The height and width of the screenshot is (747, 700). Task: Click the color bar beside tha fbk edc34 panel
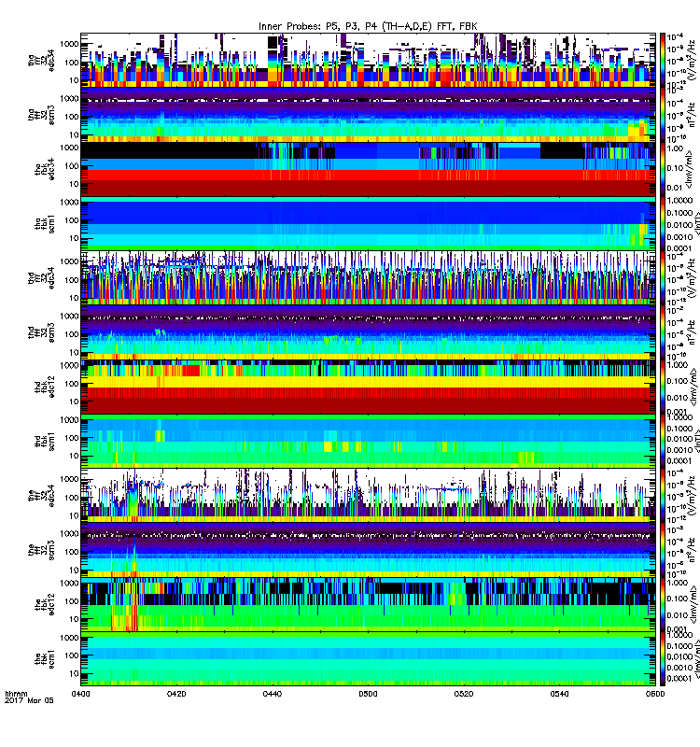[663, 169]
